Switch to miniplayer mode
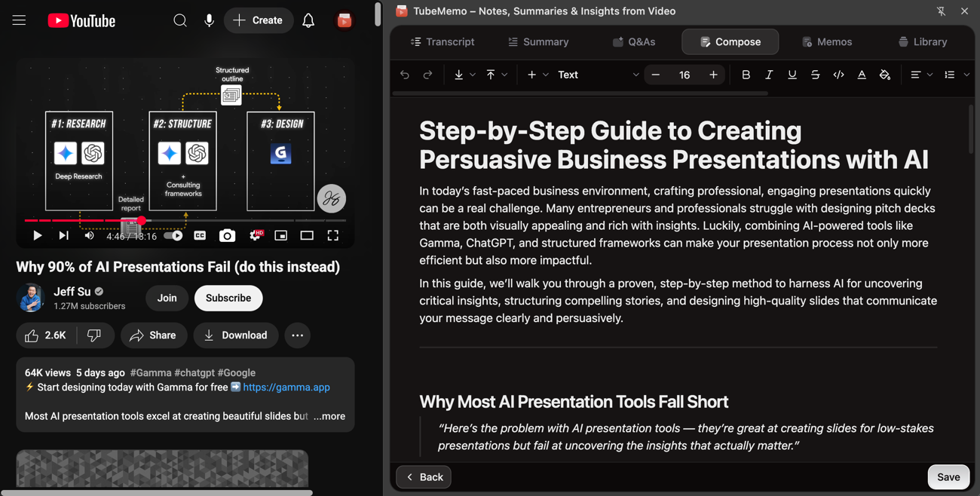980x496 pixels. (x=280, y=235)
